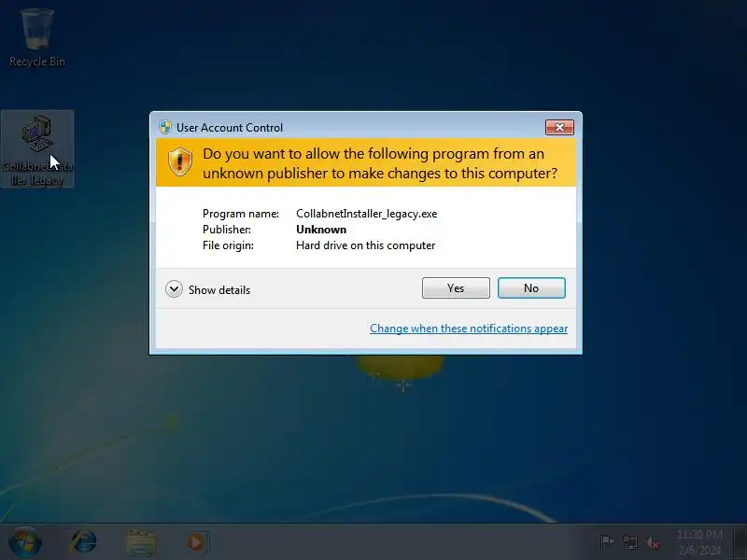Launch Internet Explorer from taskbar
The width and height of the screenshot is (747, 560).
[84, 542]
